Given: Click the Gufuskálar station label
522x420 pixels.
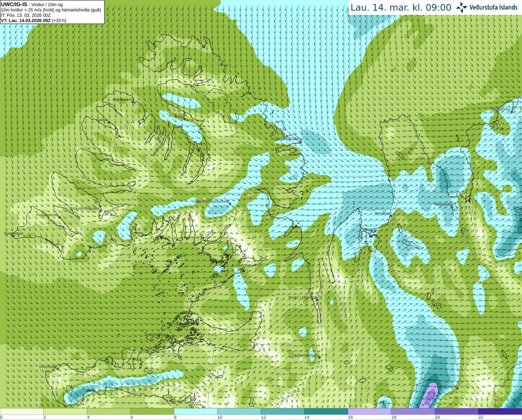Looking at the screenshot, I should (x=47, y=367).
